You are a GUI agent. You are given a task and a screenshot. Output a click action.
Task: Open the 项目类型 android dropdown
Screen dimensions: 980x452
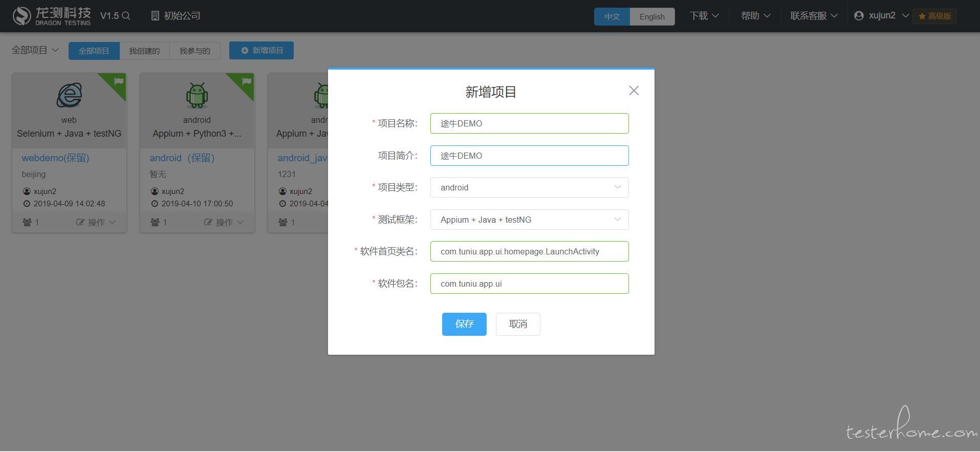[x=529, y=187]
